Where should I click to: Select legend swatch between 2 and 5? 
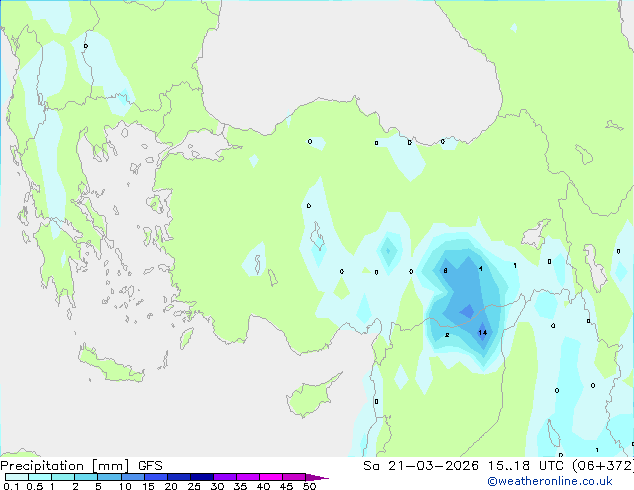coord(86,477)
